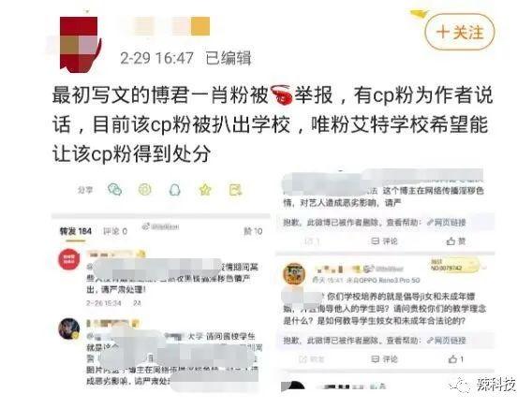The image size is (532, 408).
Task: Share via the QQ penguin icon
Action: [x=175, y=190]
